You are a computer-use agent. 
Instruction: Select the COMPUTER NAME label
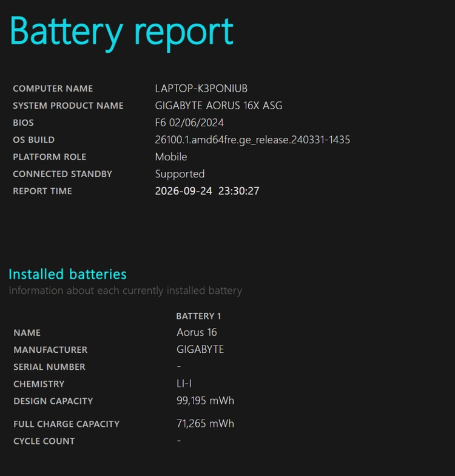(x=53, y=89)
